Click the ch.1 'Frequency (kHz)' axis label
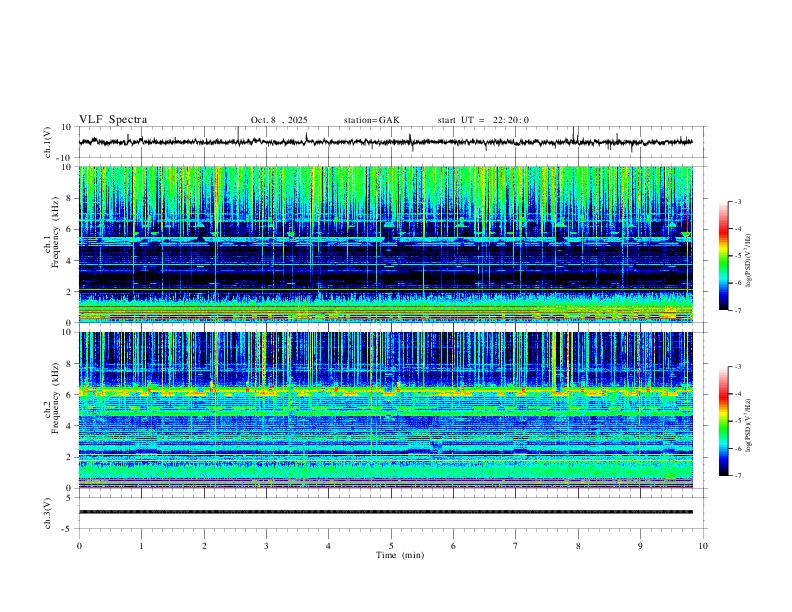The width and height of the screenshot is (792, 612). [56, 232]
